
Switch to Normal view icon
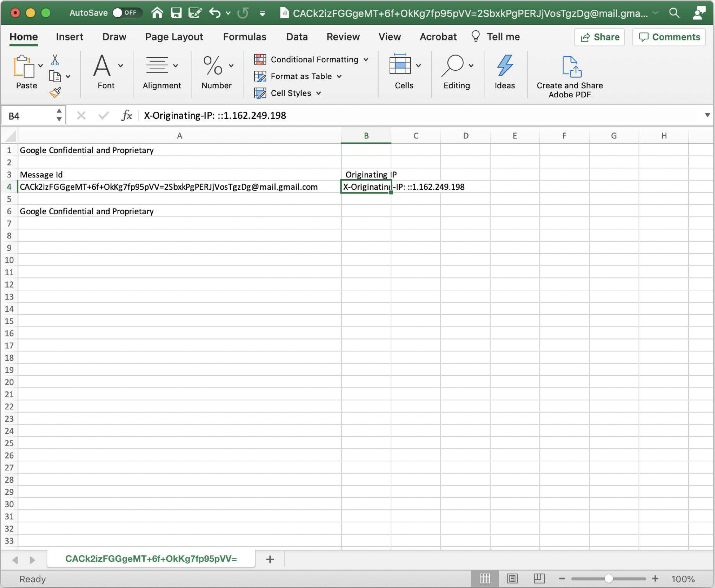coord(484,579)
